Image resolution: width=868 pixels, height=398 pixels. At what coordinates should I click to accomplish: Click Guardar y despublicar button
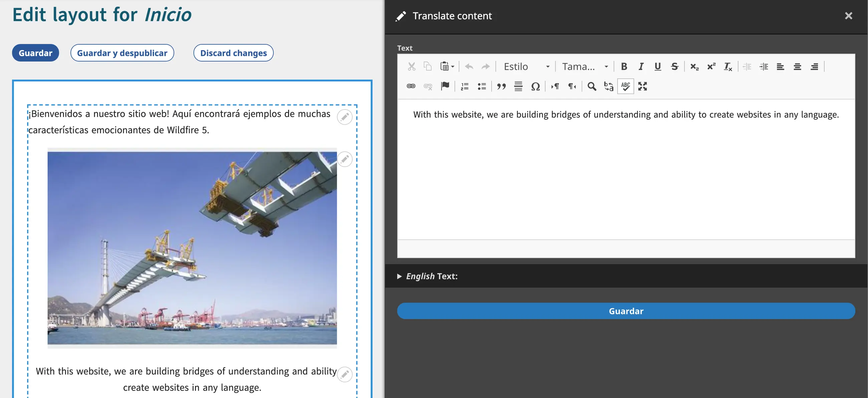pos(122,53)
